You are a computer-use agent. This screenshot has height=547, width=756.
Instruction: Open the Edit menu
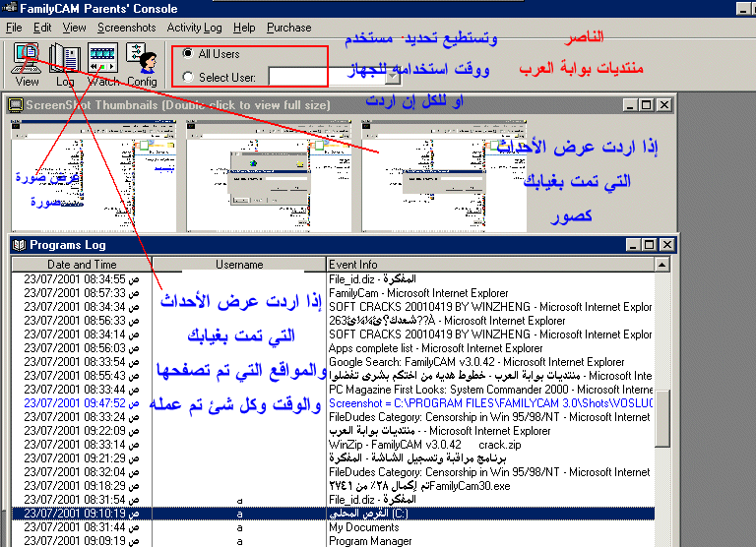pos(42,28)
